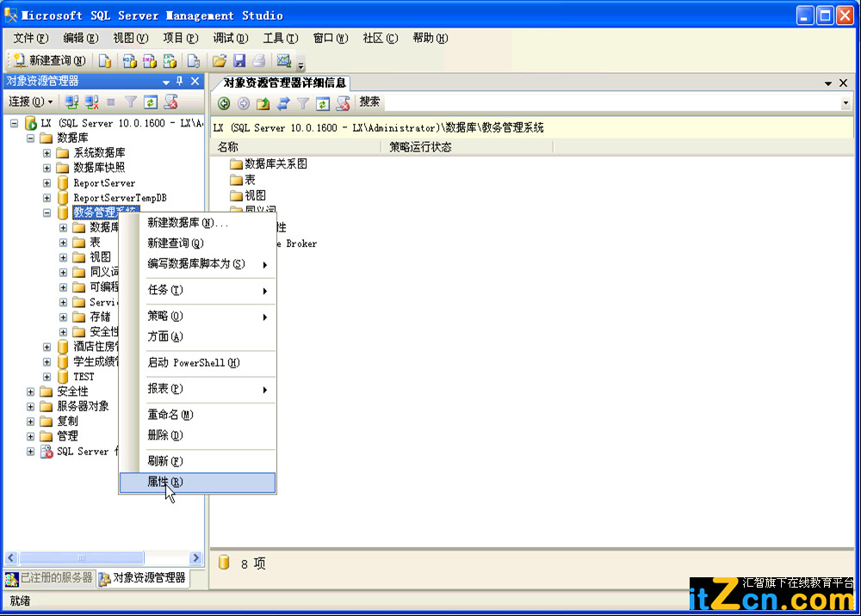Collapse the 教务管理系统 database node
The image size is (861, 616).
coord(46,213)
